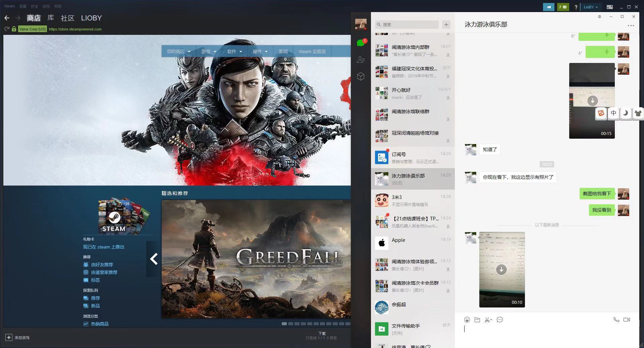Show previous featured game in carousel
This screenshot has height=348, width=644.
click(x=154, y=259)
